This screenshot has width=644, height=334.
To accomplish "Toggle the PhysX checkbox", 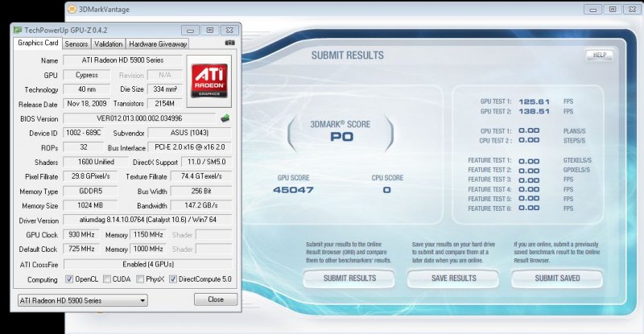I will click(140, 279).
